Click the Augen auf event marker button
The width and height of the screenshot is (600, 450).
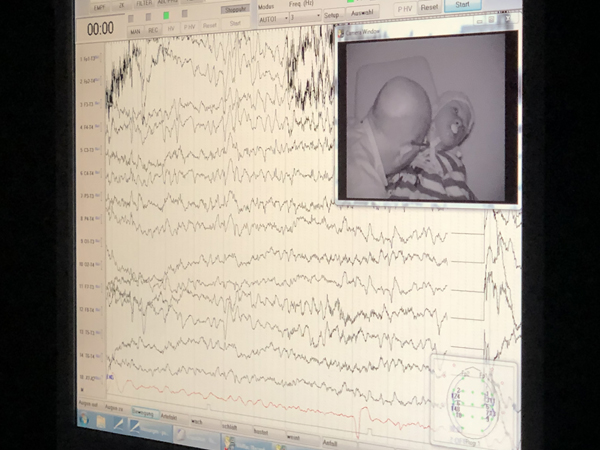click(x=88, y=404)
